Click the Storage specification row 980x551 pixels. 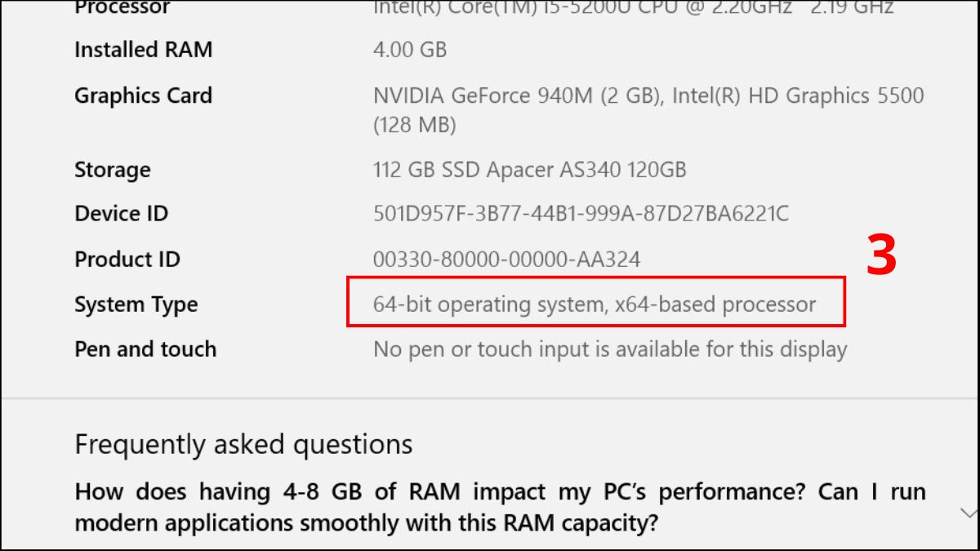[112, 170]
